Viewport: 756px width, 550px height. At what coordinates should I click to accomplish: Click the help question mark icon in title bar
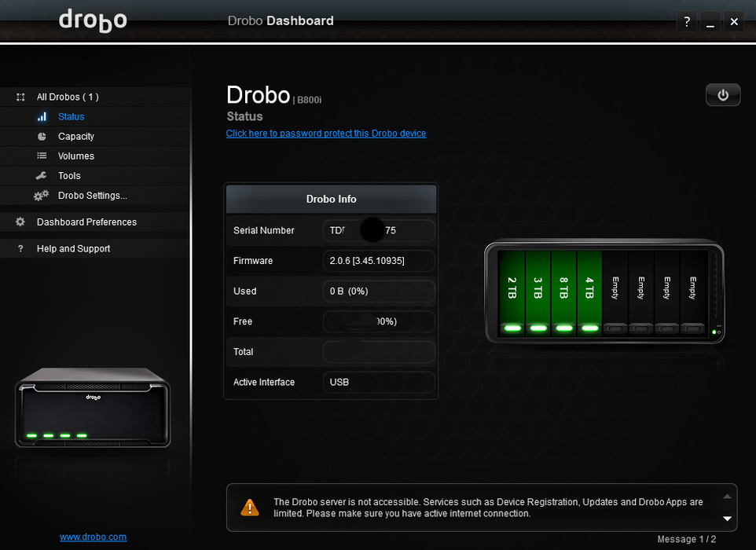point(687,22)
